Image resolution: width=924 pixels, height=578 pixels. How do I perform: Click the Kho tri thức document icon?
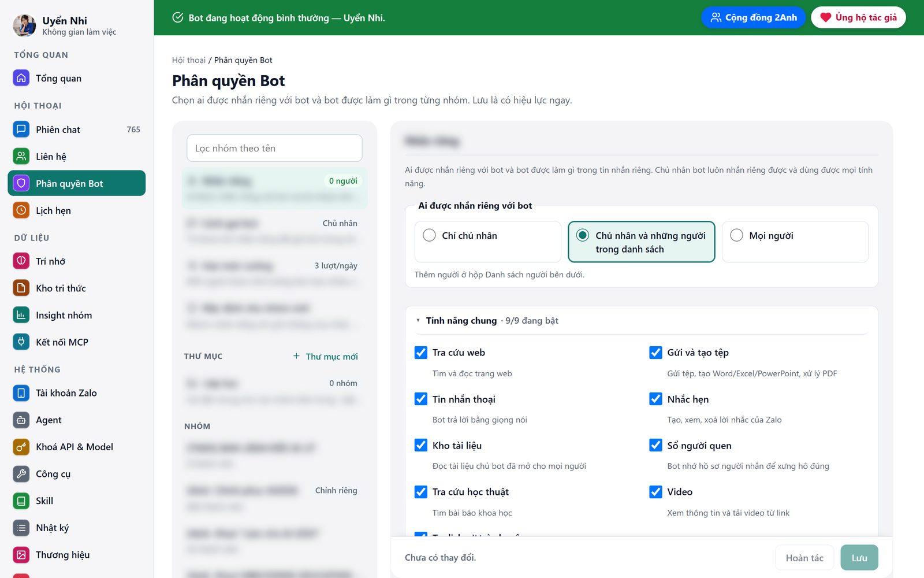coord(21,288)
